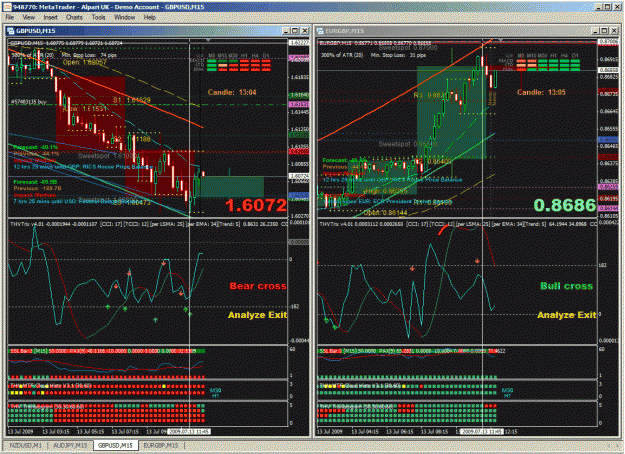Image resolution: width=625 pixels, height=454 pixels.
Task: Maximize the EURGBP,M15 chart window
Action: tap(605, 31)
